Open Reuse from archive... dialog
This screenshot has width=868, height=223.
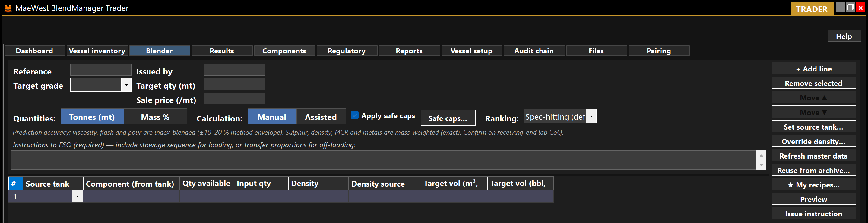point(813,170)
